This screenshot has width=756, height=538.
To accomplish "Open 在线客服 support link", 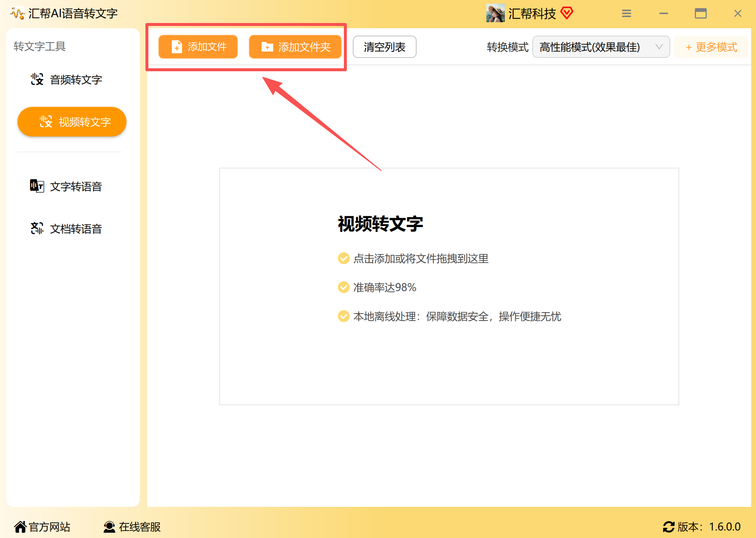I will click(132, 526).
